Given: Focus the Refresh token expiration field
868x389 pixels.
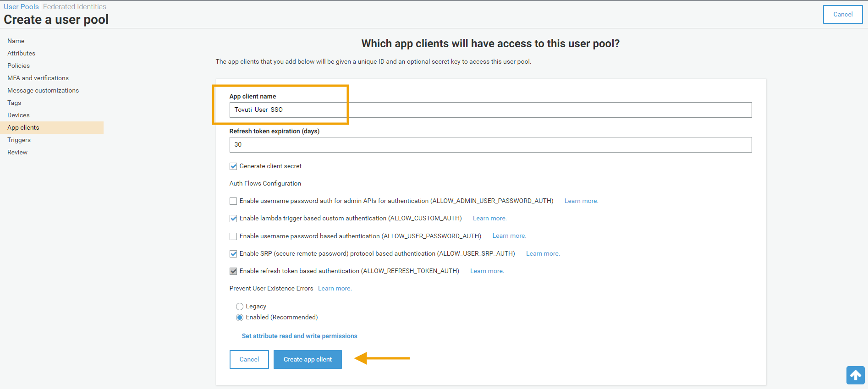Looking at the screenshot, I should pos(490,145).
